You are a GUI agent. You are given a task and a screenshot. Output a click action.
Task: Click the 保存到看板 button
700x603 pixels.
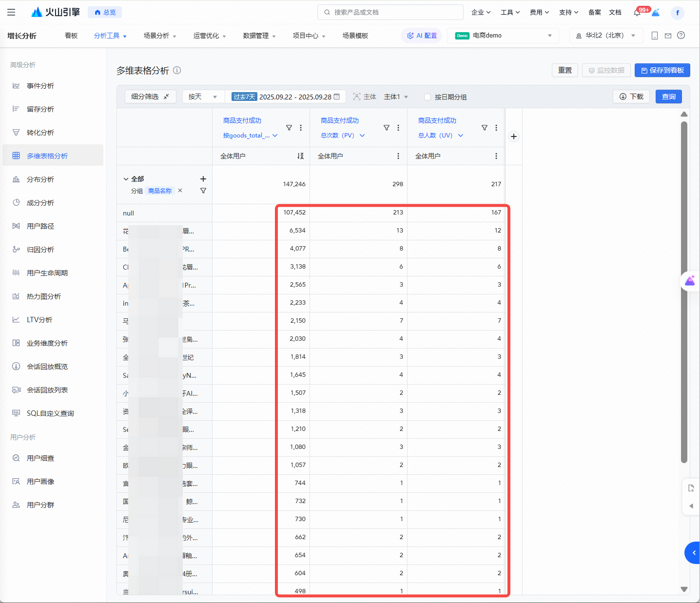662,70
